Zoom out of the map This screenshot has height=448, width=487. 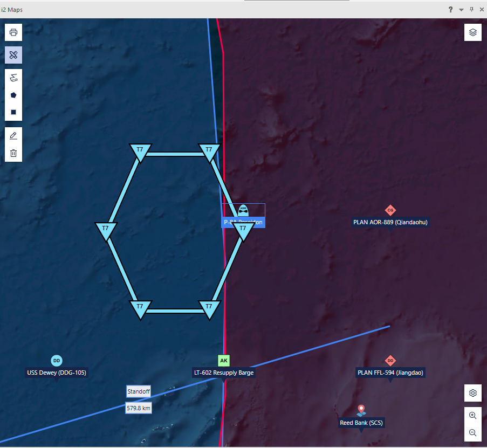(473, 432)
